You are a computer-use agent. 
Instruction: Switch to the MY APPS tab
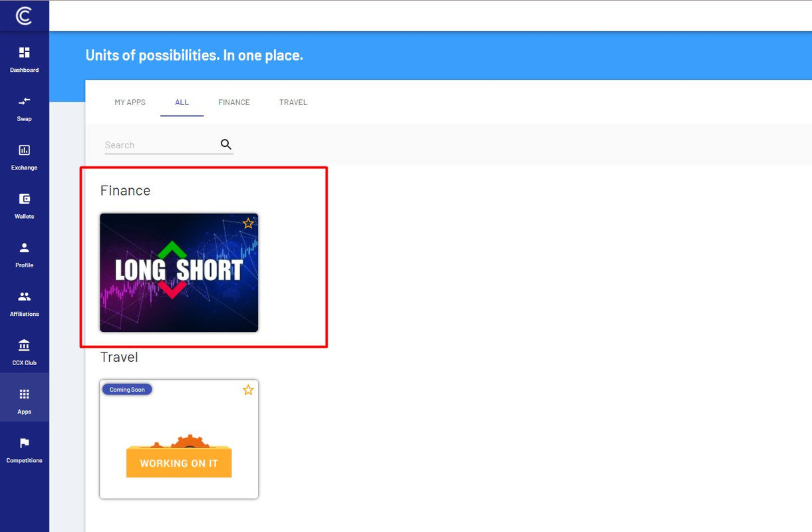pyautogui.click(x=130, y=102)
